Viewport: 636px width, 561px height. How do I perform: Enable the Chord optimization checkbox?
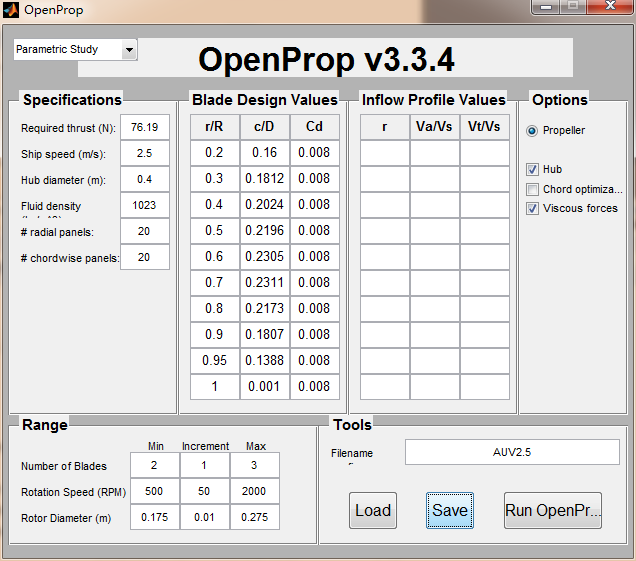coord(532,189)
